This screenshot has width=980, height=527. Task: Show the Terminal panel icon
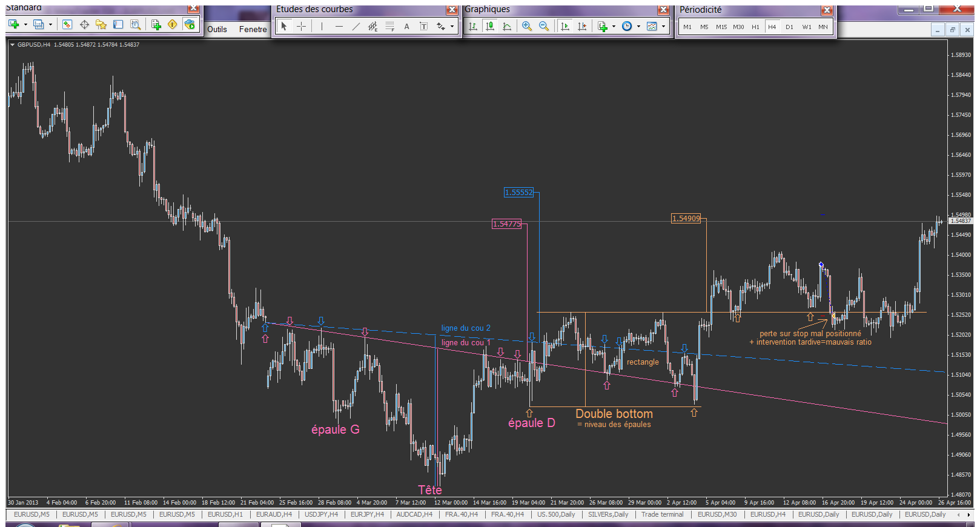(118, 24)
